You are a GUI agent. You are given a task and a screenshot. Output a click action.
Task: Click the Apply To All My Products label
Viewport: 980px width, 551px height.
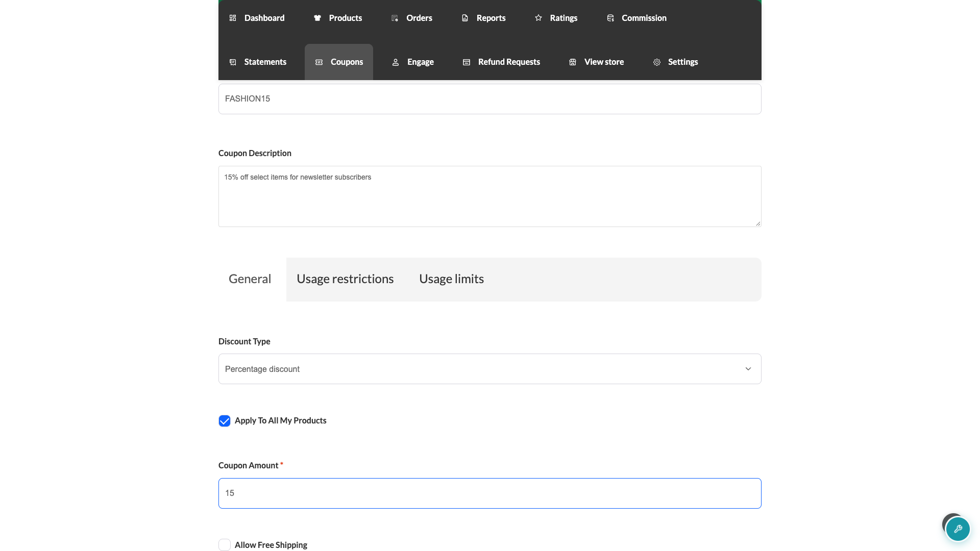click(281, 420)
